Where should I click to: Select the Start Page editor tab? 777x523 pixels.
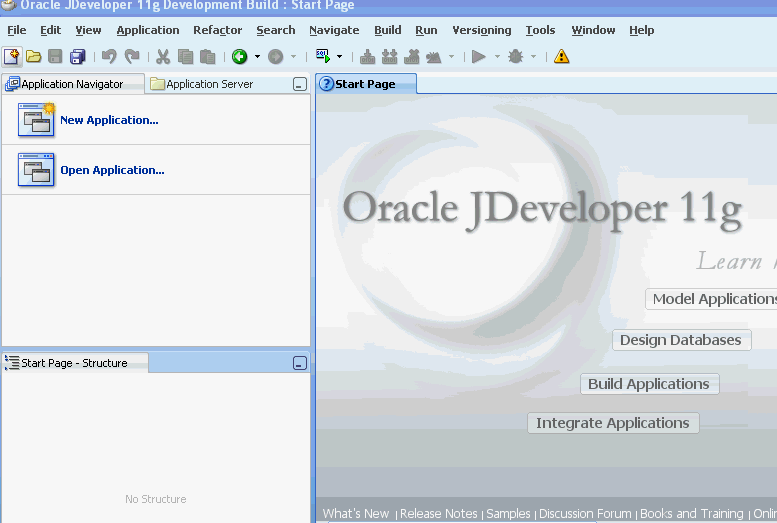point(366,84)
